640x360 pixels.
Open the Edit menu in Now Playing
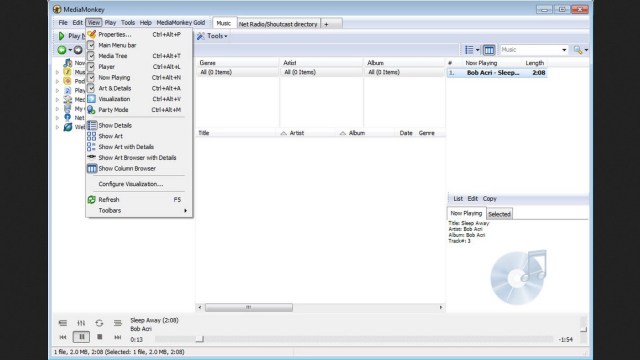pyautogui.click(x=473, y=199)
